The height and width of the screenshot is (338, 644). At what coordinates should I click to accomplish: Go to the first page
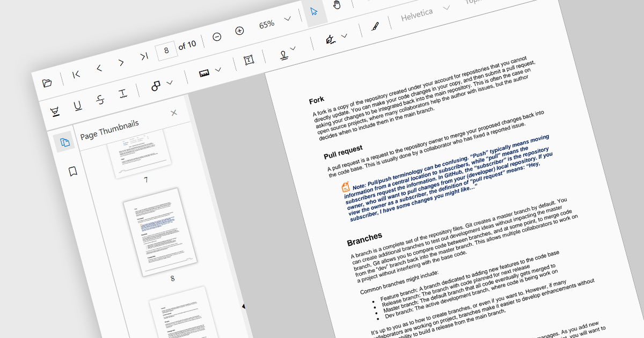coord(76,75)
